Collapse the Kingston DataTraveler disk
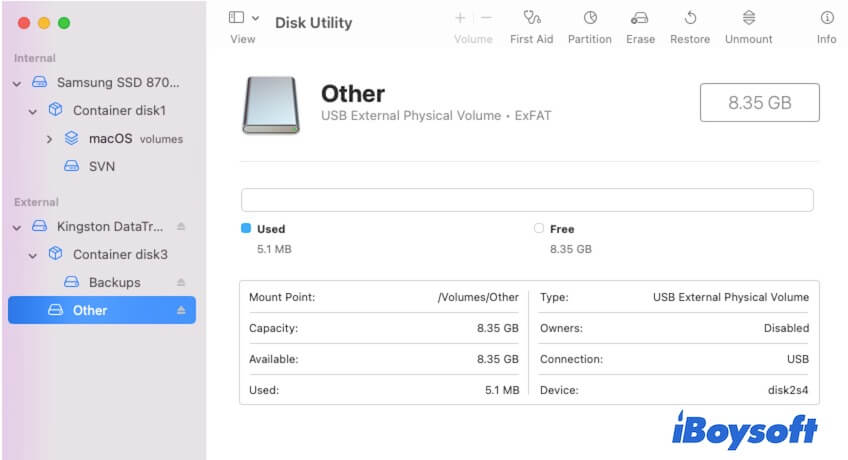848x460 pixels. pos(17,228)
